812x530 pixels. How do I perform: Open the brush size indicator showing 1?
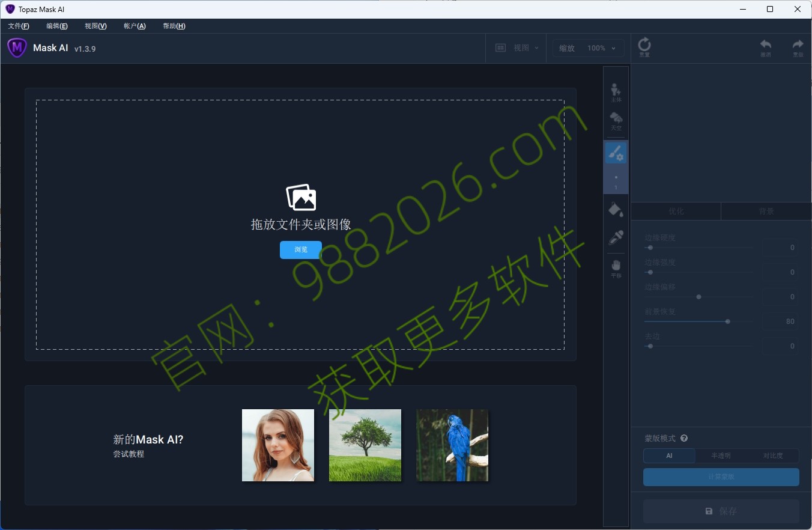click(x=616, y=182)
